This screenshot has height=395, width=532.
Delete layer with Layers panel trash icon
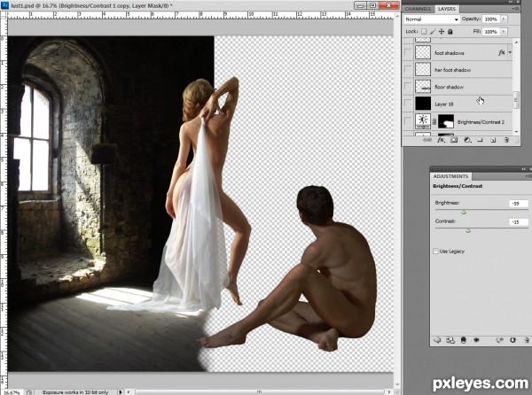click(506, 140)
